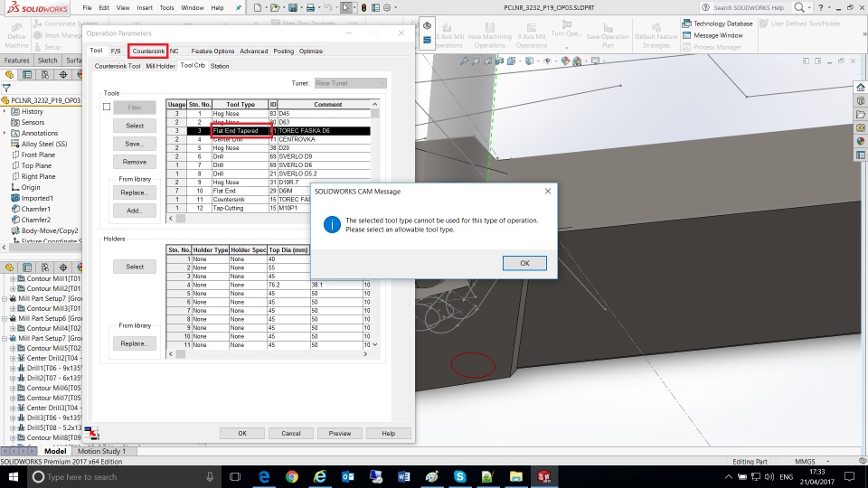Viewport: 868px width, 488px height.
Task: Open the Station sub-tab
Action: [220, 66]
